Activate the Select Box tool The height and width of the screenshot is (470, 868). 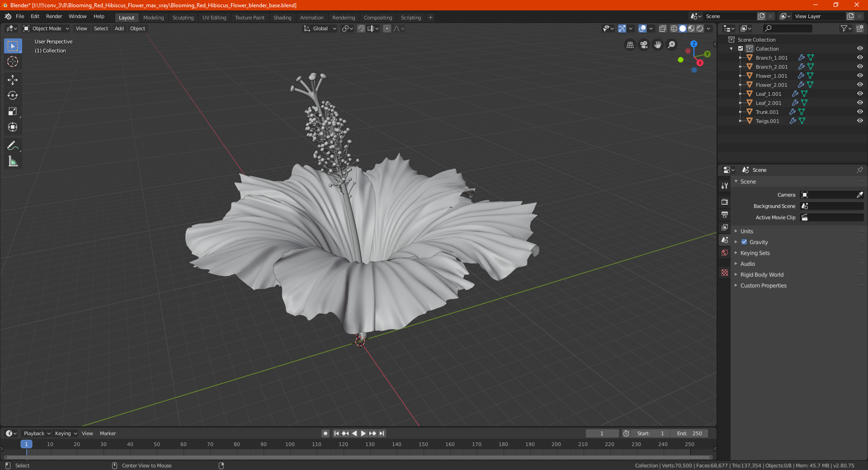click(x=13, y=46)
